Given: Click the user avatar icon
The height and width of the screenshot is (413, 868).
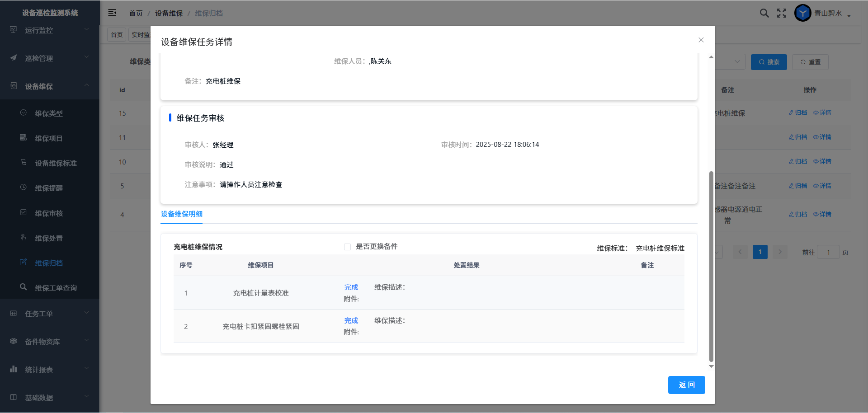Looking at the screenshot, I should coord(802,13).
